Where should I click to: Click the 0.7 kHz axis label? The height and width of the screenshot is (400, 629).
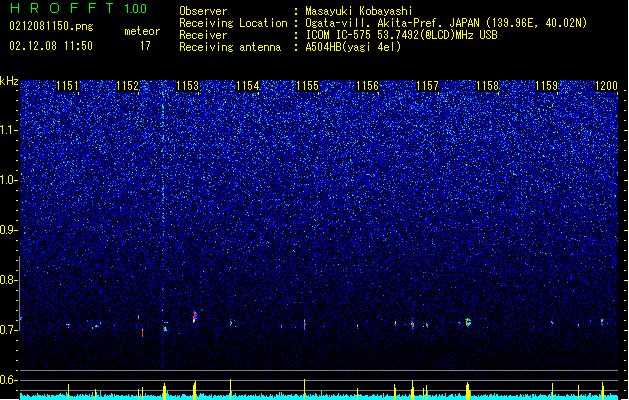[9, 330]
